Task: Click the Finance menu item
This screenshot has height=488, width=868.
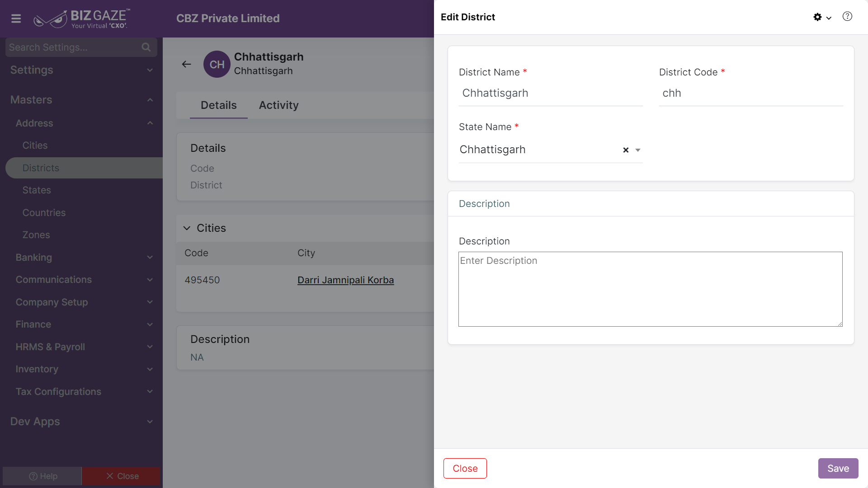Action: tap(33, 324)
